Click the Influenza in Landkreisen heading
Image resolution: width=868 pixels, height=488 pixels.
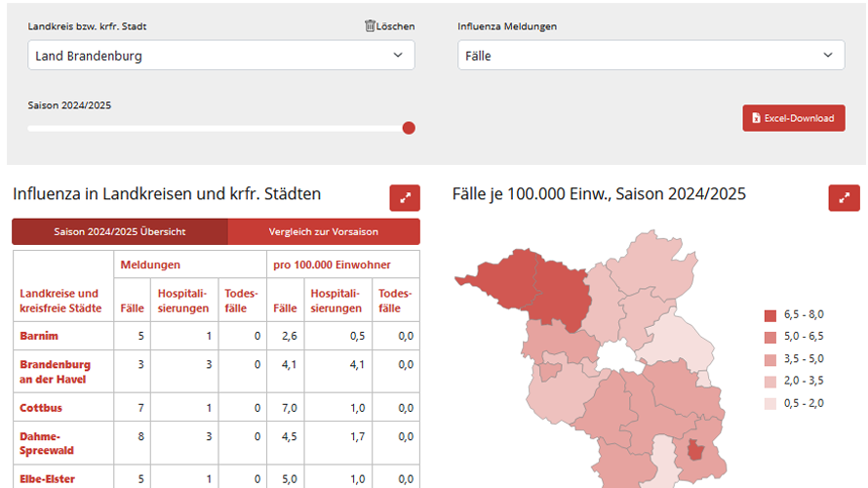pyautogui.click(x=167, y=194)
